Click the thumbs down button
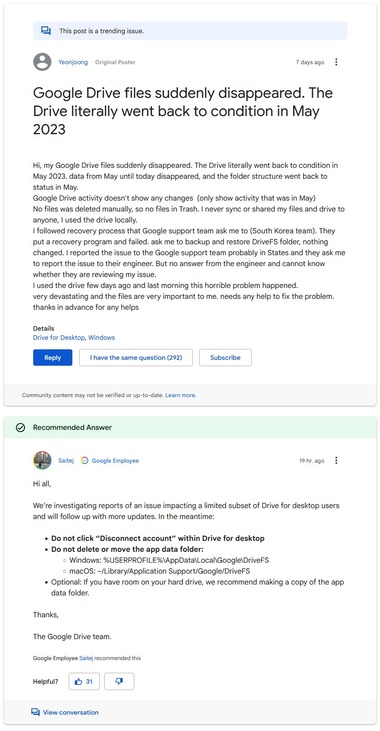This screenshot has height=731, width=380. 119,682
